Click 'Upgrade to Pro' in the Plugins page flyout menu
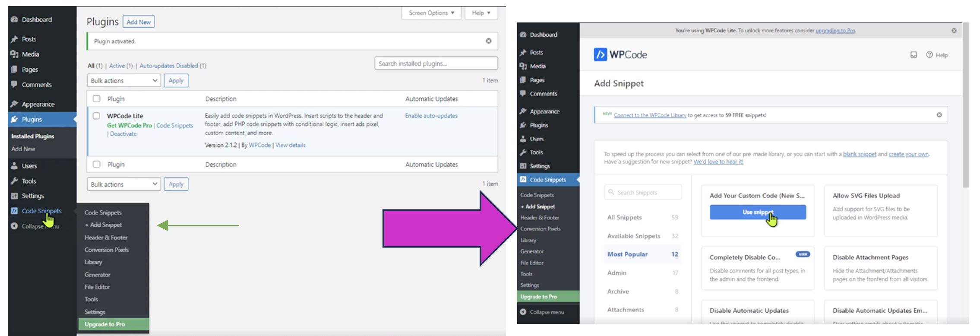The width and height of the screenshot is (980, 336). pyautogui.click(x=114, y=324)
